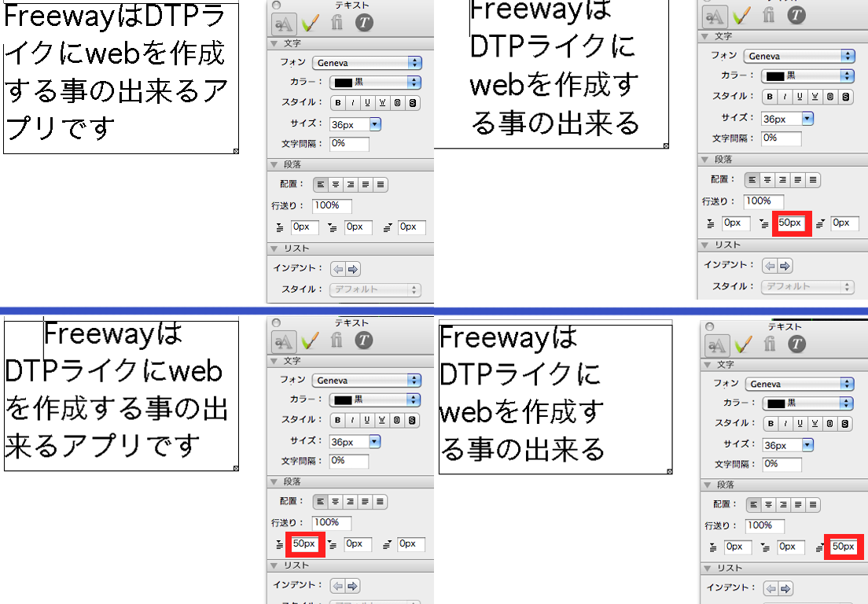Open the circled T tab in upper-right panel
The width and height of the screenshot is (868, 604).
796,16
